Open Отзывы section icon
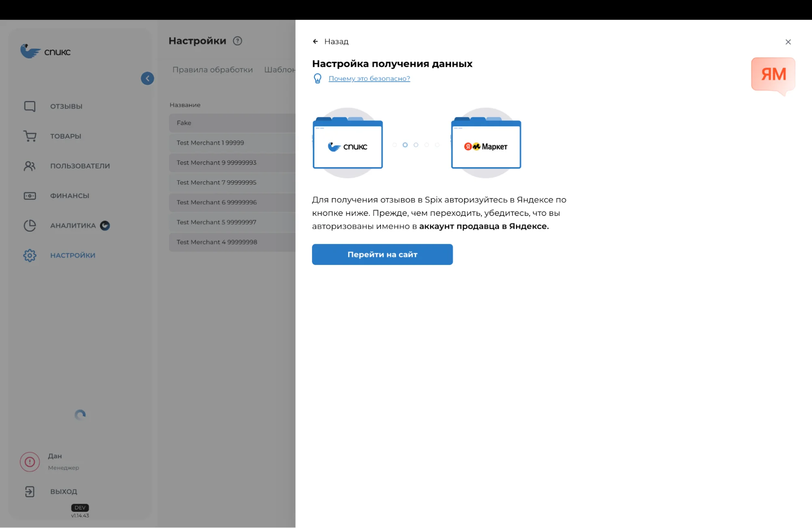Viewport: 812px width, 528px height. (x=30, y=106)
